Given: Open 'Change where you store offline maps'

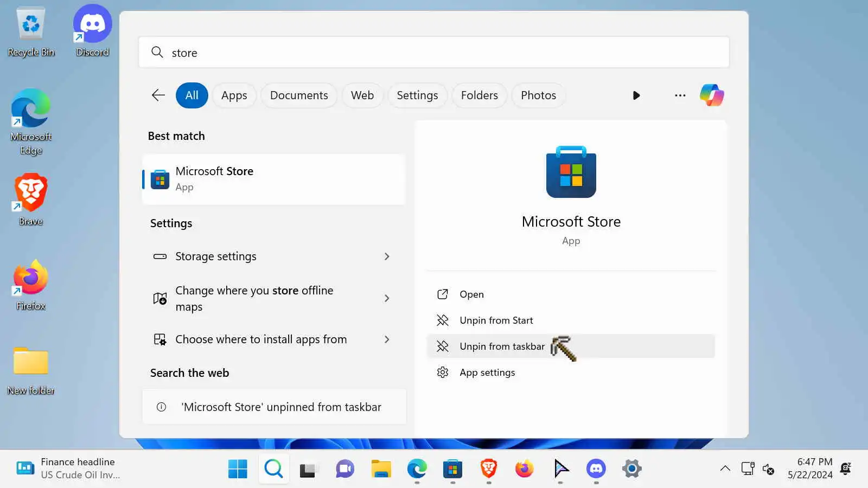Looking at the screenshot, I should [273, 298].
